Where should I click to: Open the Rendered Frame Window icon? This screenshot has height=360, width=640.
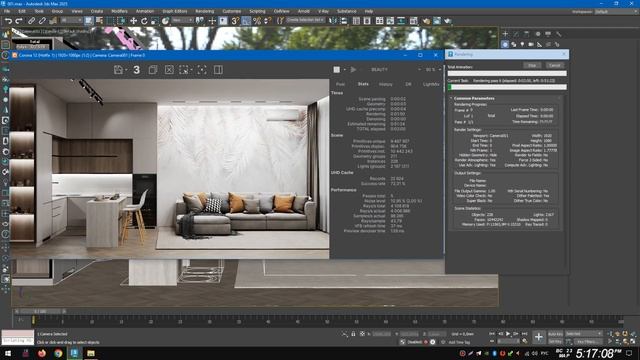[437, 21]
